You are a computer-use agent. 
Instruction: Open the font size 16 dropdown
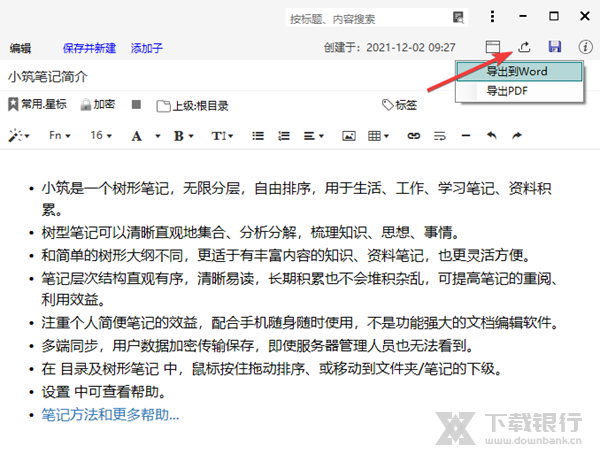101,135
